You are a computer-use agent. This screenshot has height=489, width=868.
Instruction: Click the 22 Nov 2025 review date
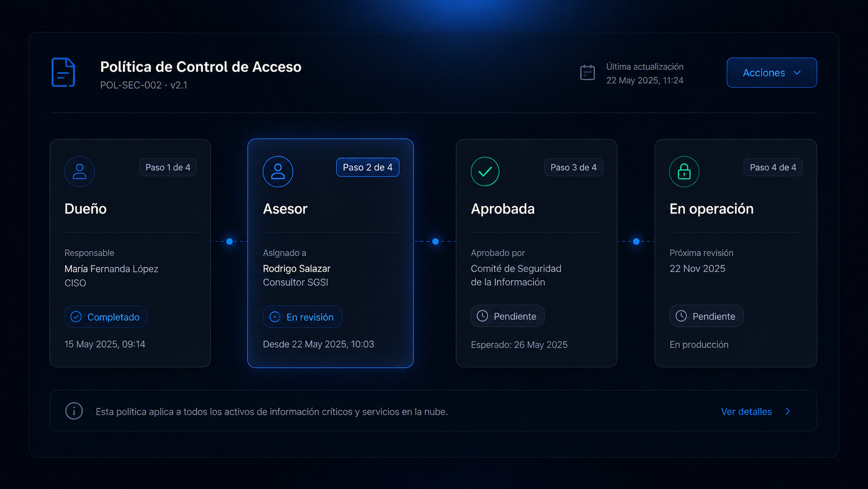tap(697, 269)
